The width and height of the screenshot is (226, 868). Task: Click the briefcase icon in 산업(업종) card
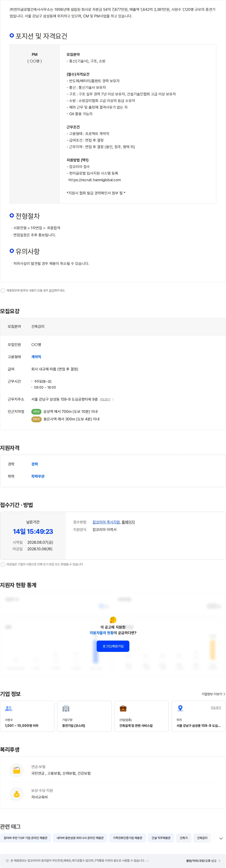[x=123, y=708]
